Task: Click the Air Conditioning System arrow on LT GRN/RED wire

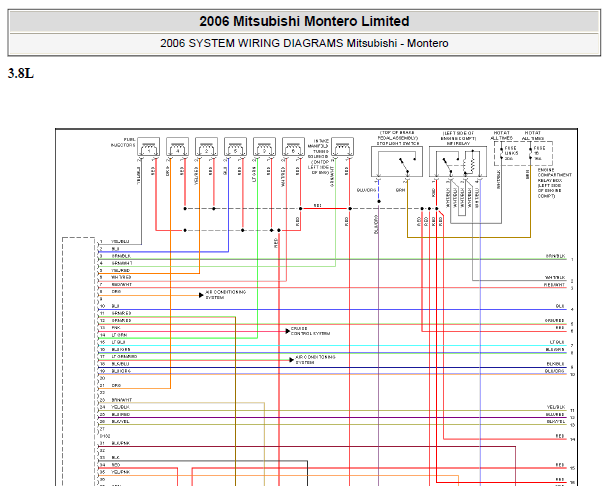Action: tap(291, 360)
